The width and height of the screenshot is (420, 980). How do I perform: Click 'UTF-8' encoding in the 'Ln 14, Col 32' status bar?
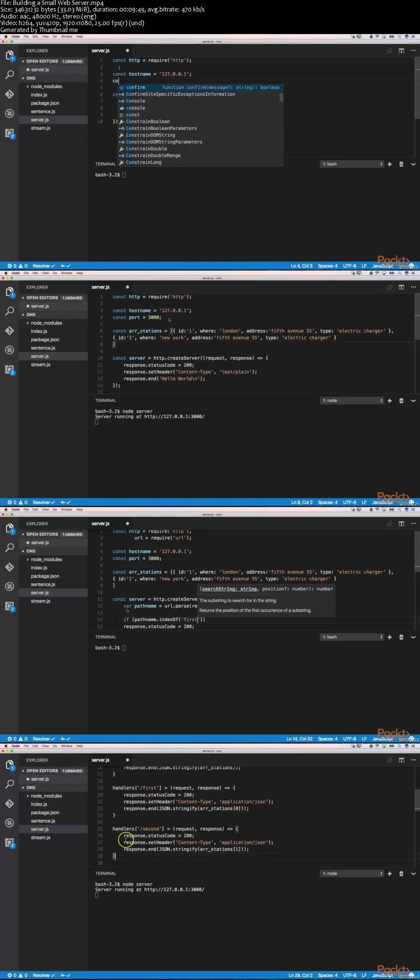pos(349,739)
